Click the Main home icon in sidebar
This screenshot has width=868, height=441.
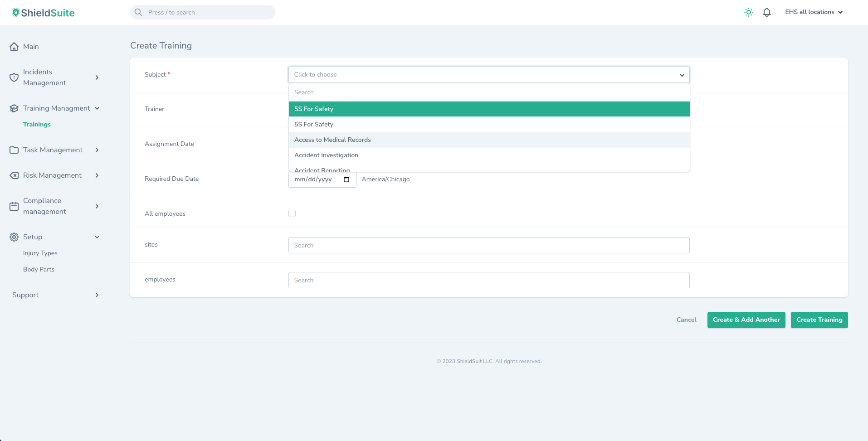tap(14, 47)
